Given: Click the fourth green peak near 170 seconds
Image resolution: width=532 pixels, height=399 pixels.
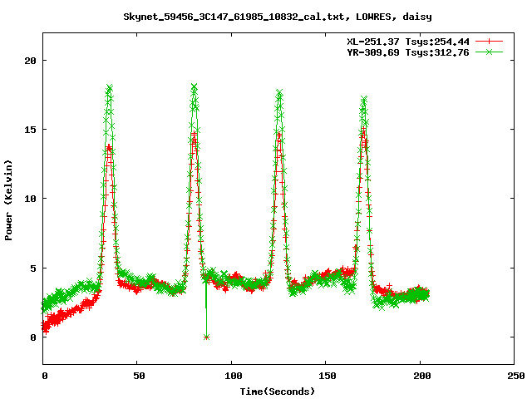Looking at the screenshot, I should (364, 99).
